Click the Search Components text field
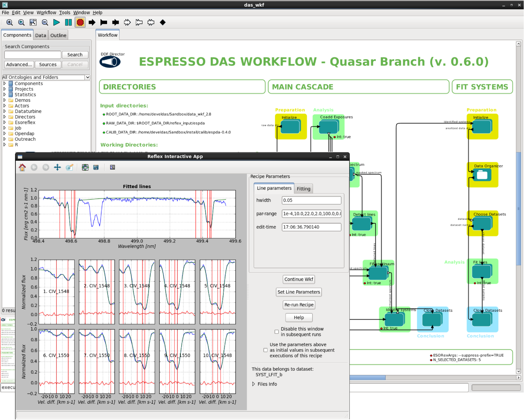524x420 pixels. (x=33, y=55)
